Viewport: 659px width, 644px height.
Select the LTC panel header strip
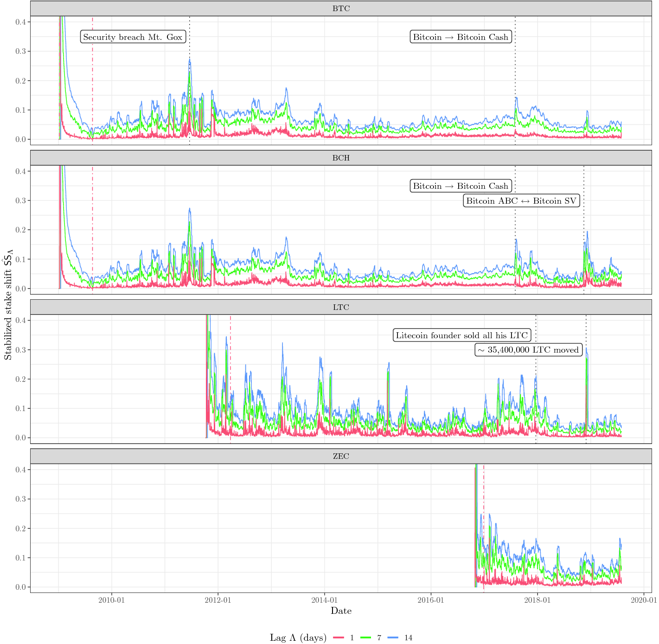[341, 307]
